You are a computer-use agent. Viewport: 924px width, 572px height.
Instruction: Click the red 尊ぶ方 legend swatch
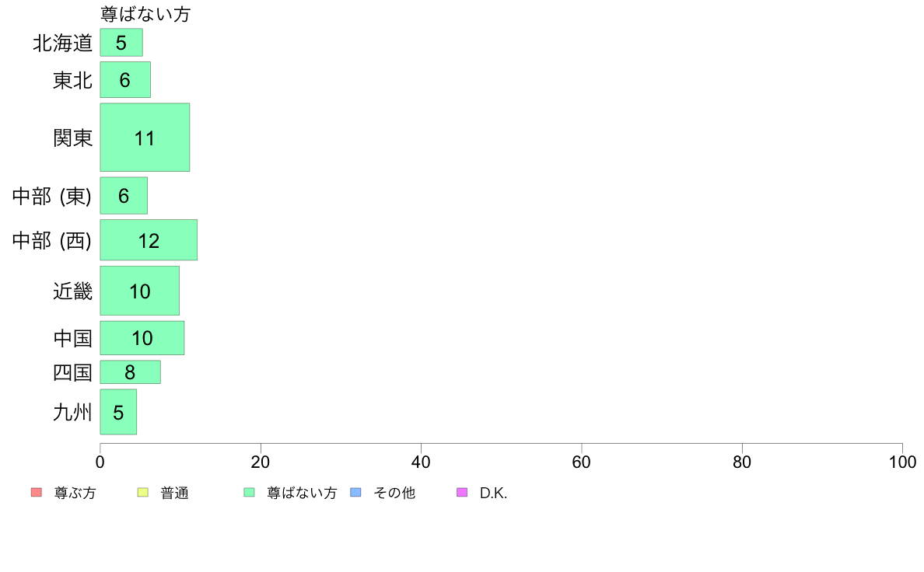coord(36,493)
